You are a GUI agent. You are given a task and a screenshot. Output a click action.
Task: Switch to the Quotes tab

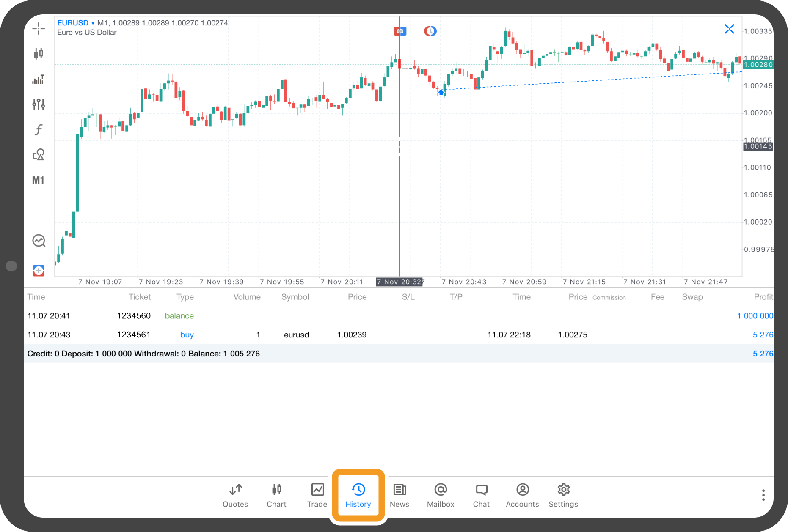pyautogui.click(x=235, y=495)
